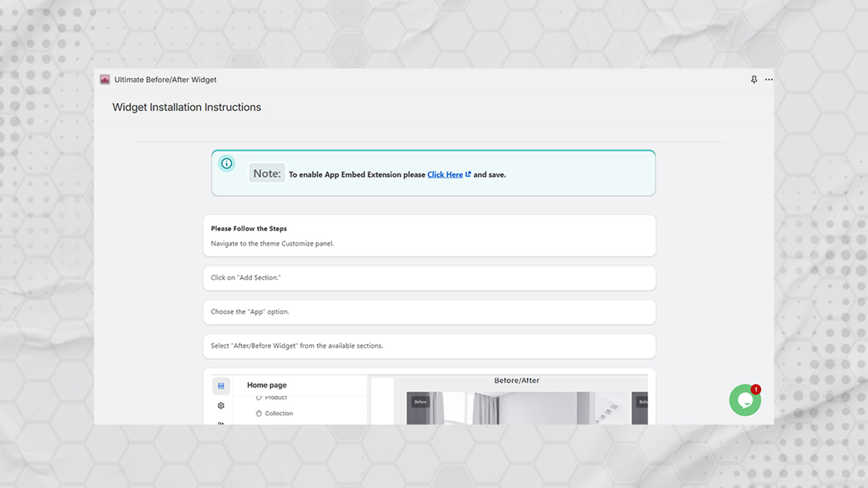Click the Collection icon in the preview
The height and width of the screenshot is (488, 868).
[x=259, y=413]
